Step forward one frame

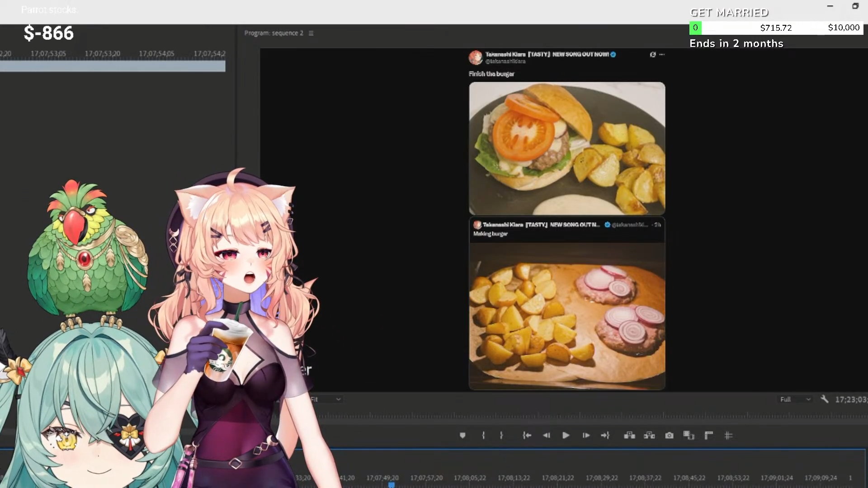coord(586,436)
